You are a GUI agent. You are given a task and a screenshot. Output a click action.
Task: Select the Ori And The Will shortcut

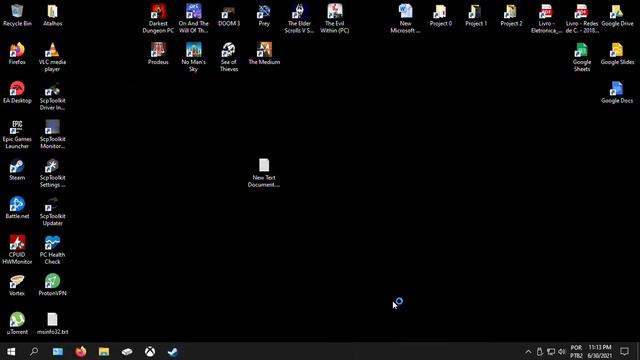coord(193,19)
